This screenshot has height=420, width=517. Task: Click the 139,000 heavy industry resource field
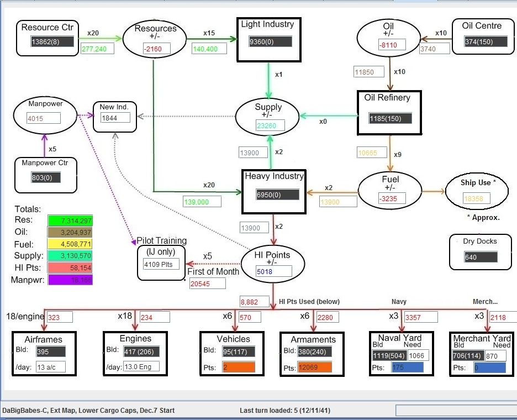(x=202, y=202)
